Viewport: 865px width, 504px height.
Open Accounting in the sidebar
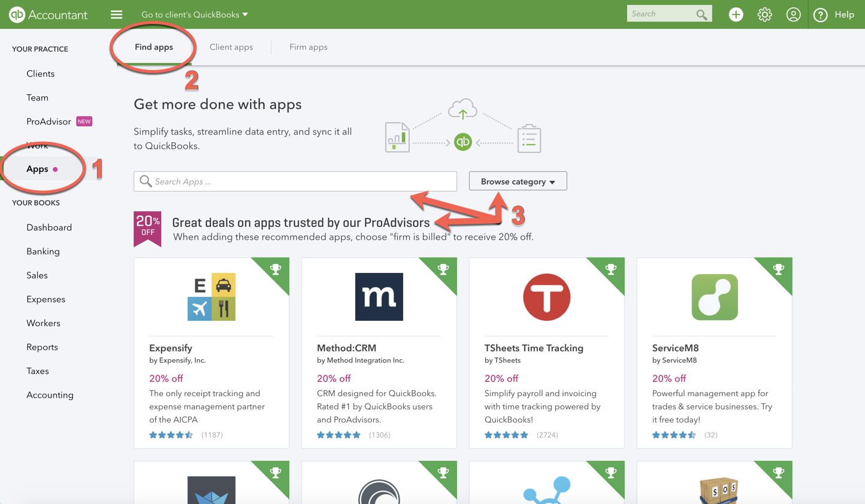[x=50, y=395]
